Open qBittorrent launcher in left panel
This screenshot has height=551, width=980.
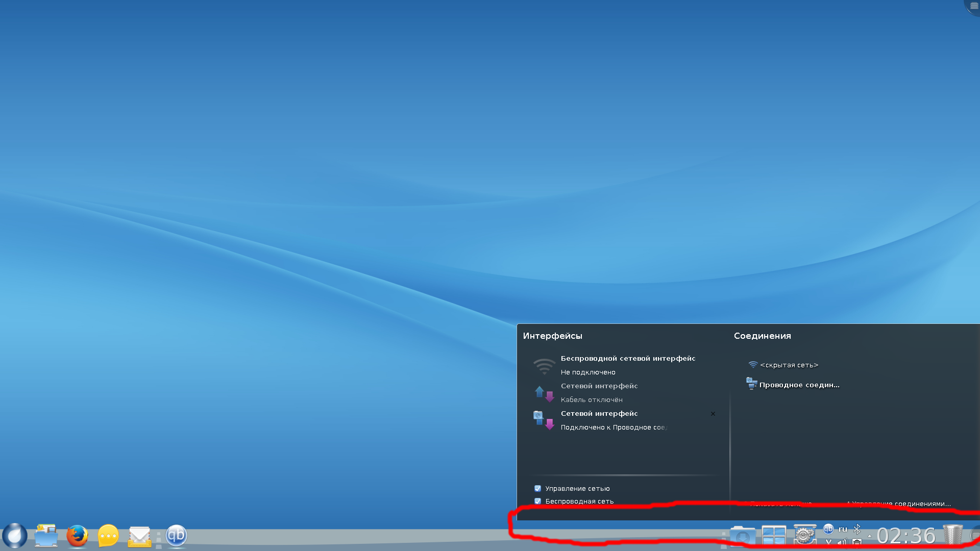[176, 535]
